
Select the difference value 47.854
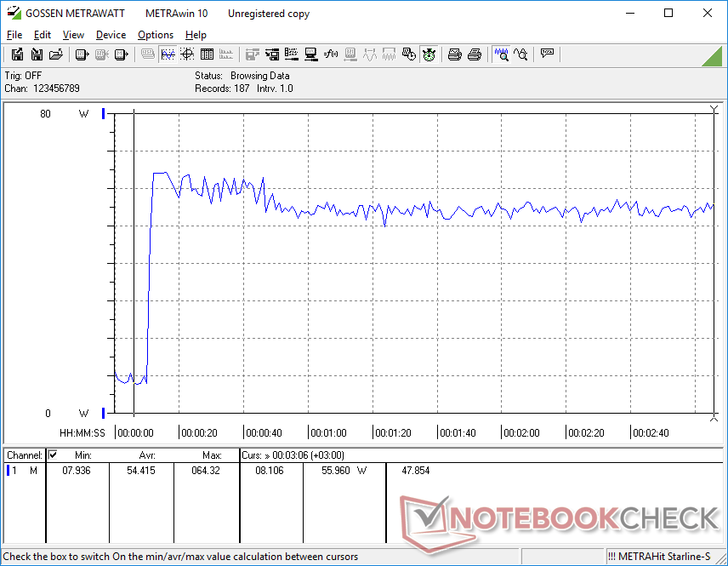click(x=416, y=471)
